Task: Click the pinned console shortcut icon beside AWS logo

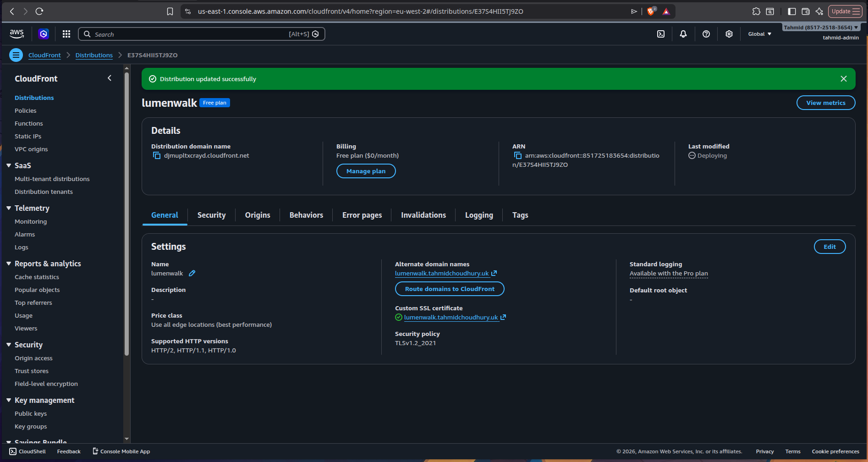Action: click(44, 34)
